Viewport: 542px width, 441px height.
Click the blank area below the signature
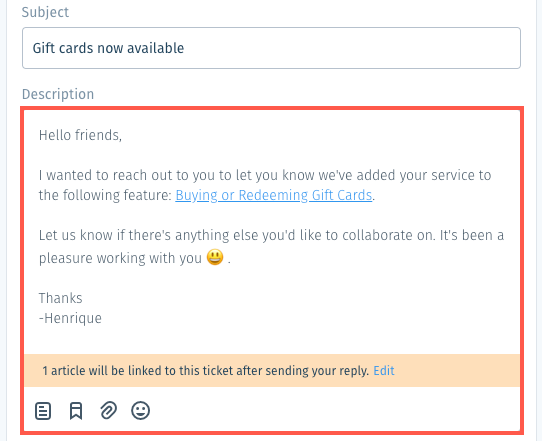tap(272, 340)
